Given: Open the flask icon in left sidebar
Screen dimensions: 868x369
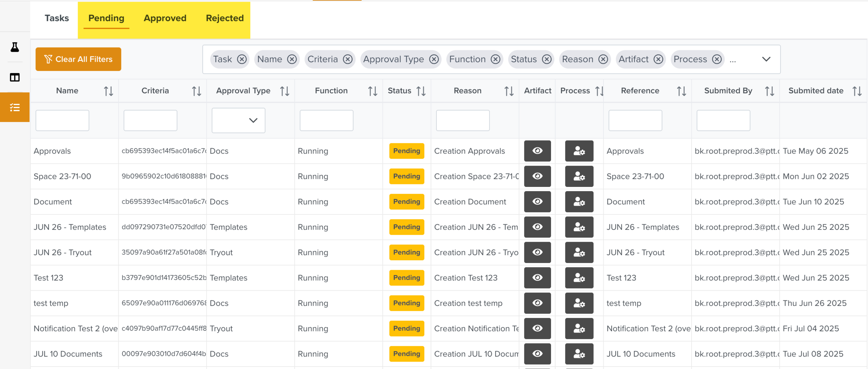Looking at the screenshot, I should click(x=15, y=47).
